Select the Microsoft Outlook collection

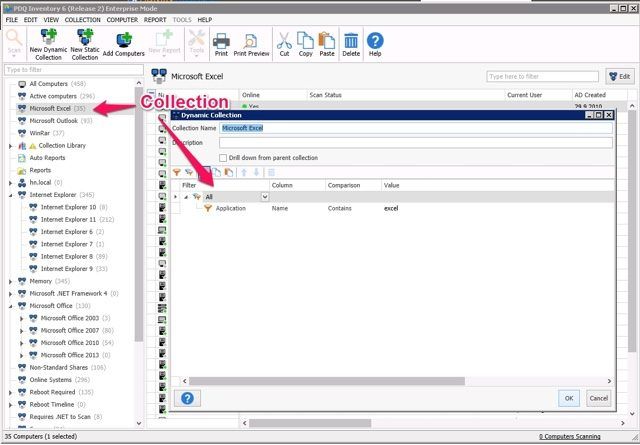tap(55, 121)
